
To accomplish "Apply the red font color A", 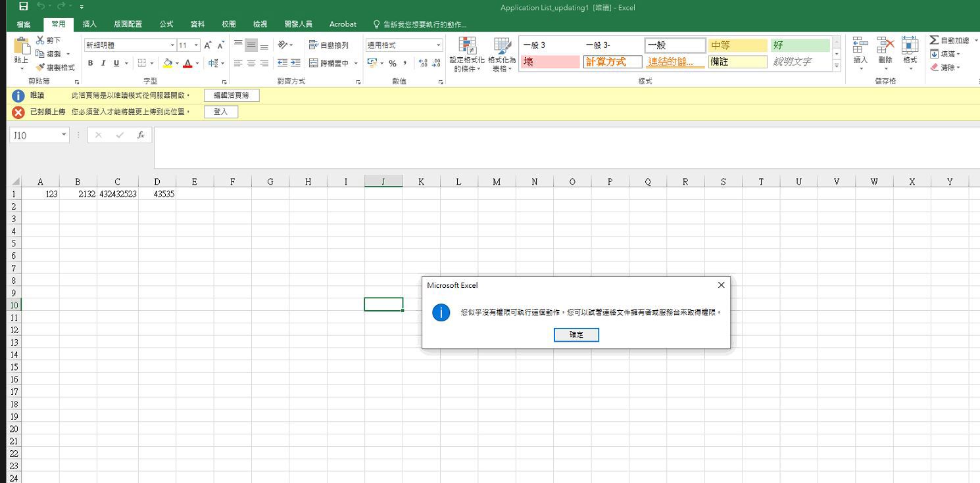I will (x=187, y=64).
